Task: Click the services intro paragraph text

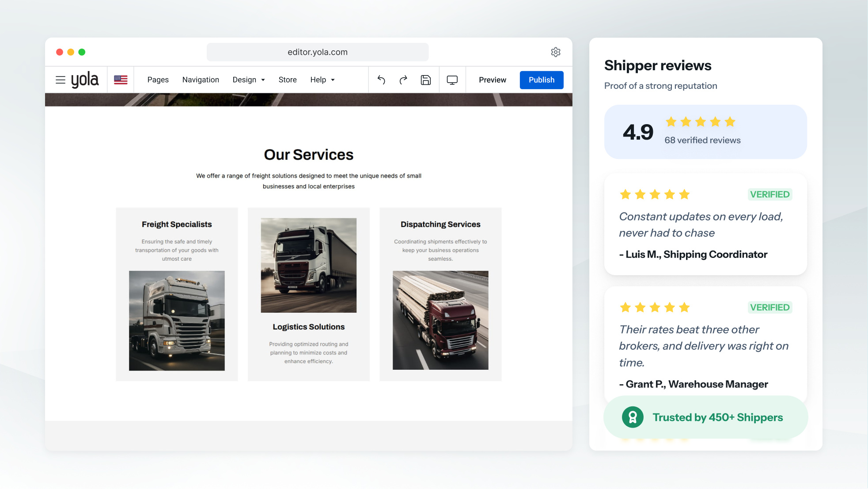Action: point(309,181)
